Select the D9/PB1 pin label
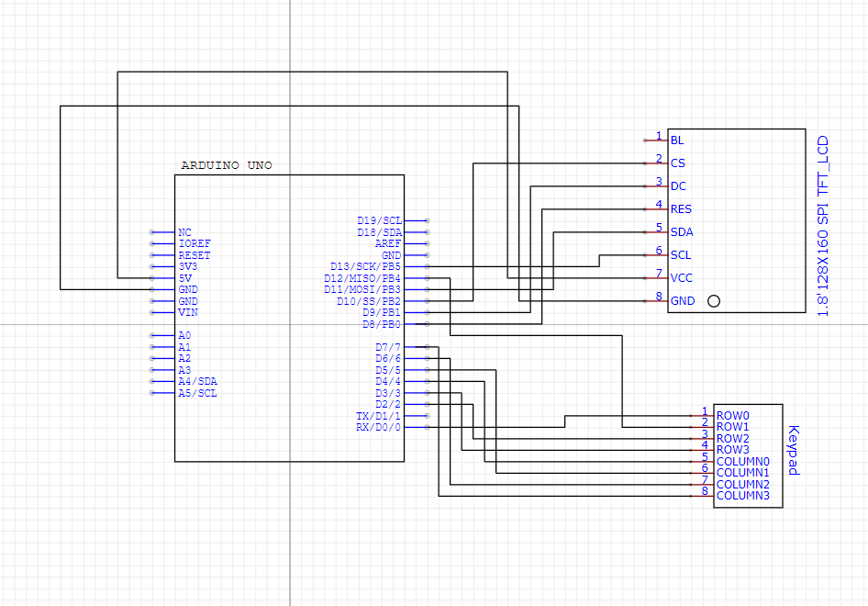The image size is (868, 606). 382,312
